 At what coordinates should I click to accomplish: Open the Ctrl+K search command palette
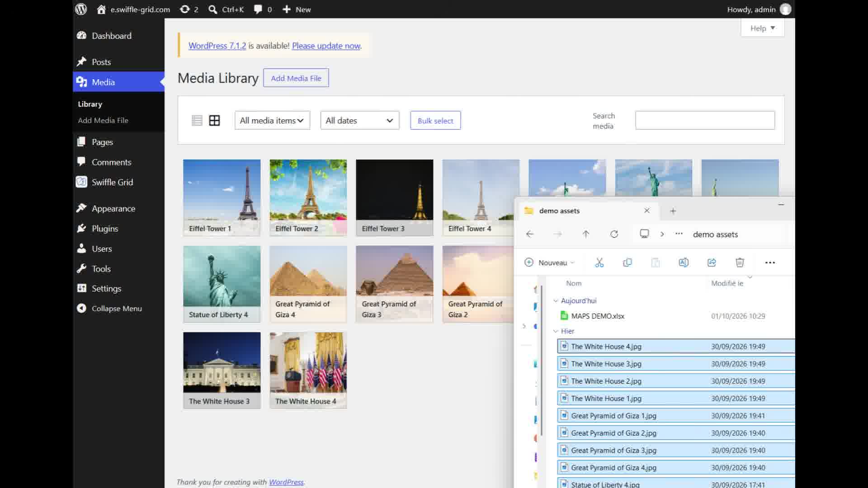pos(226,9)
